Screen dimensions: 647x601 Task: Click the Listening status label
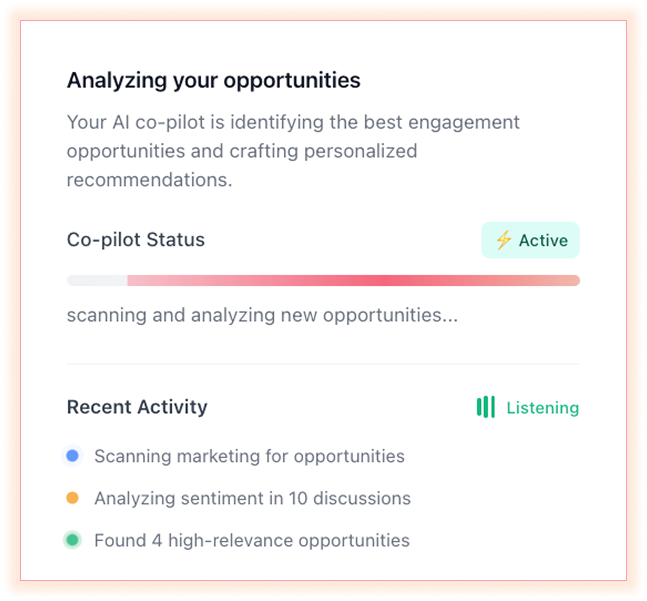tap(527, 407)
